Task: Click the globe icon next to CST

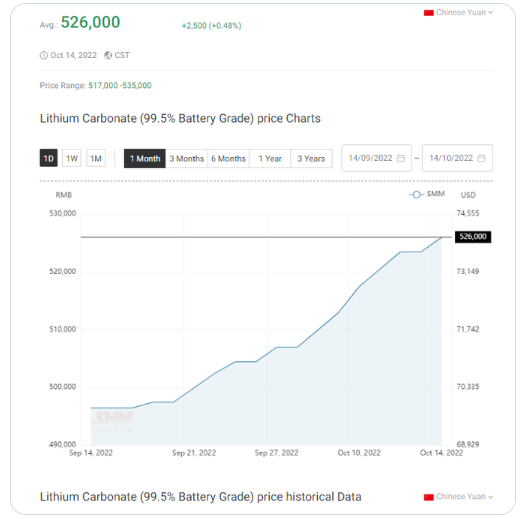Action: 108,55
